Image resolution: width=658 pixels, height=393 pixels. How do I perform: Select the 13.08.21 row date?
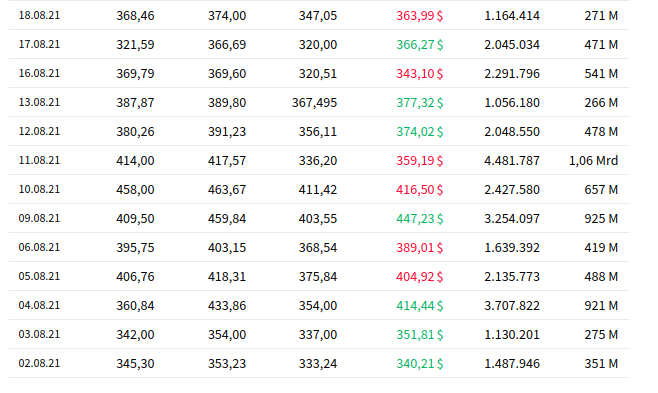[39, 102]
